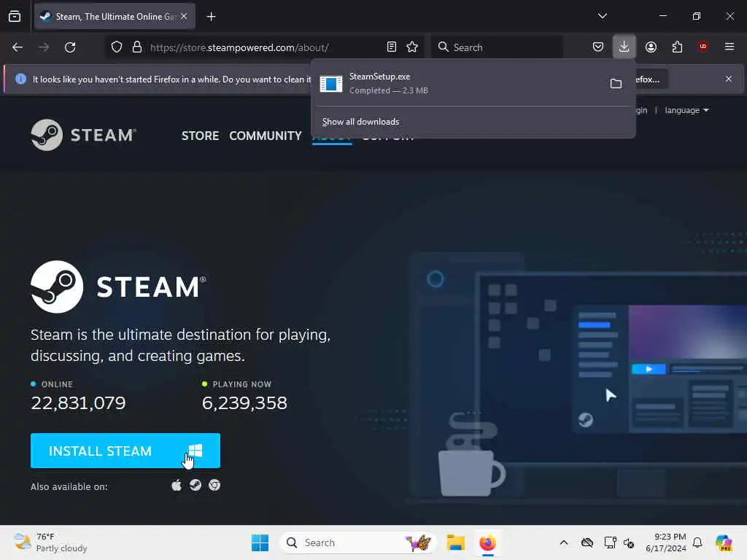Save page to Pocket
This screenshot has height=560, width=747.
coord(598,47)
